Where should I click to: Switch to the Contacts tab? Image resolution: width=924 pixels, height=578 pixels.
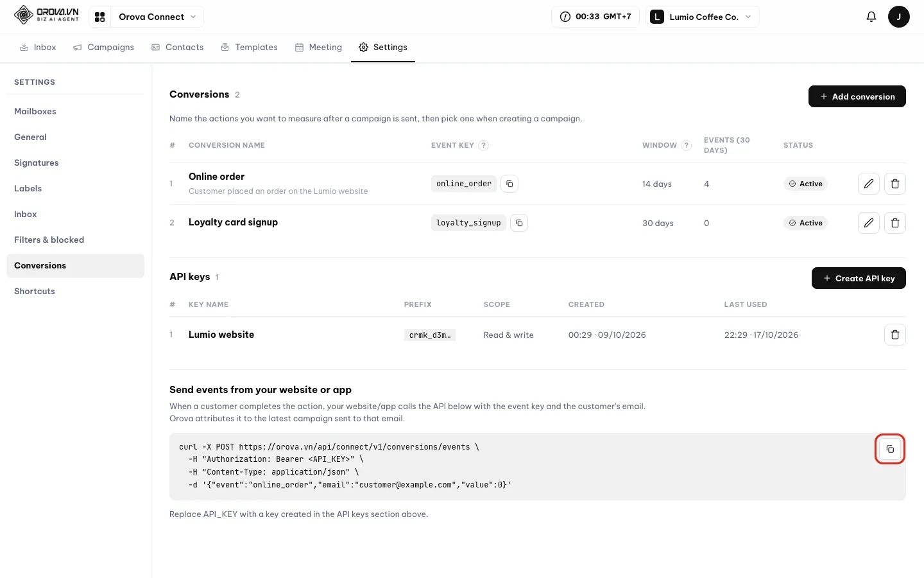pyautogui.click(x=178, y=48)
